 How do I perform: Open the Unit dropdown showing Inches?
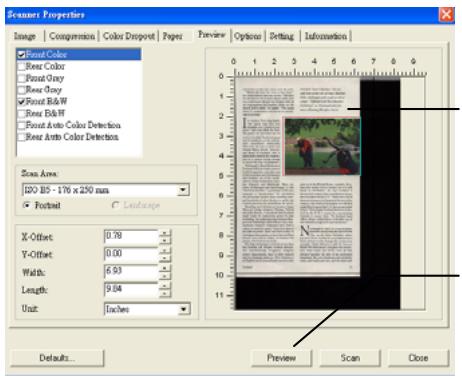click(x=183, y=309)
